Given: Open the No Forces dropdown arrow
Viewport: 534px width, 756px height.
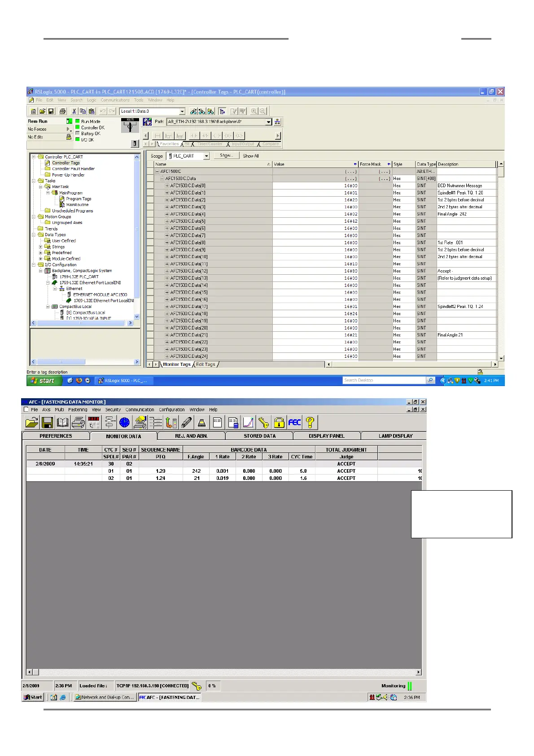Looking at the screenshot, I should [69, 129].
